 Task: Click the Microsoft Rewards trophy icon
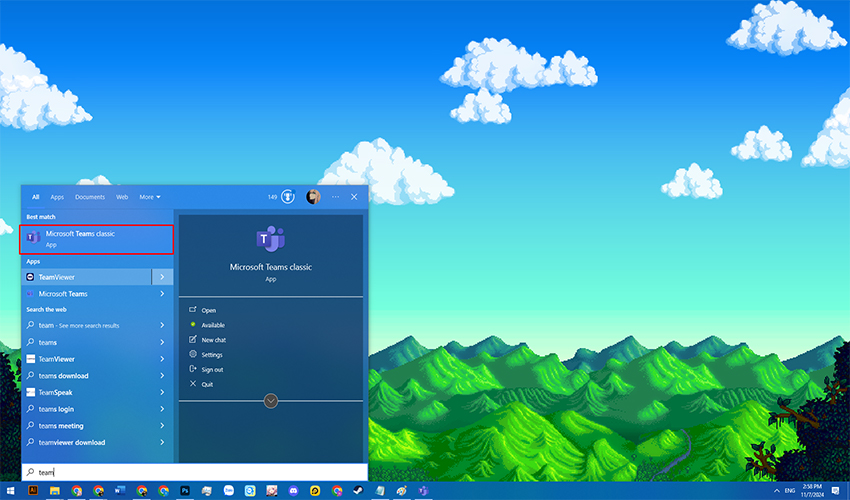click(x=288, y=197)
